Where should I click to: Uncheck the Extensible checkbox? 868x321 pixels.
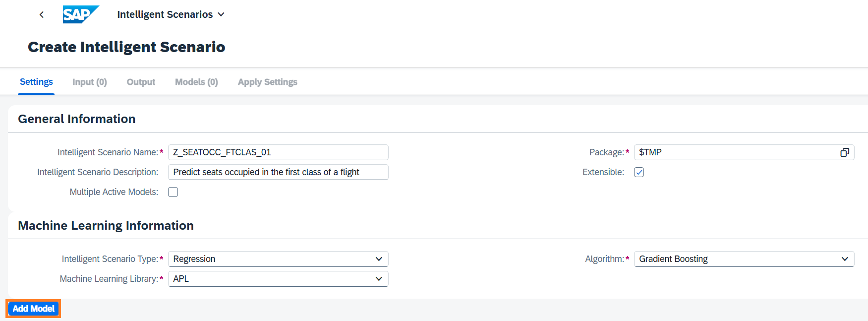[639, 172]
